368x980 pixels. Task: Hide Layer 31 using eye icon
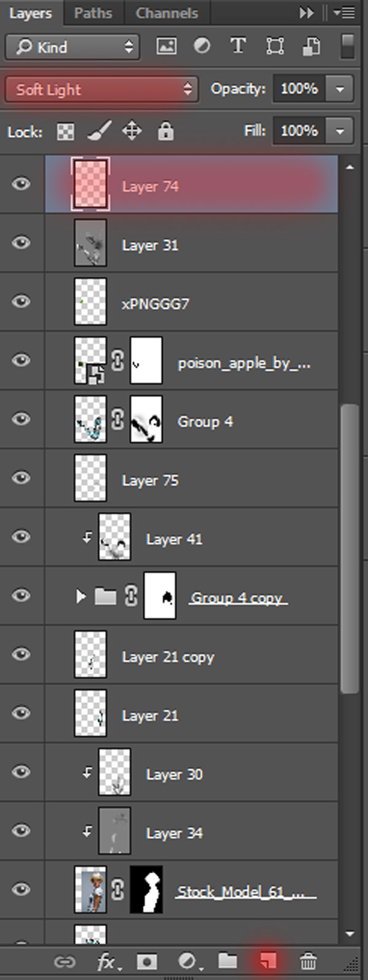point(21,243)
